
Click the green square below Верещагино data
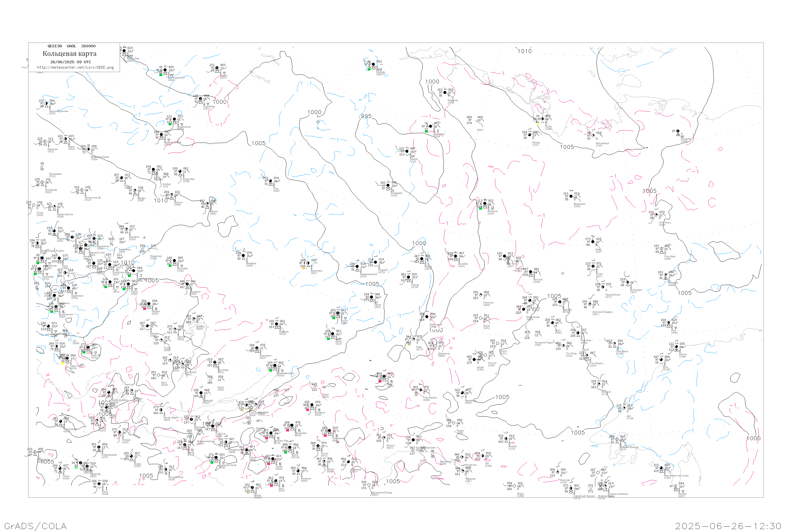pos(170,124)
